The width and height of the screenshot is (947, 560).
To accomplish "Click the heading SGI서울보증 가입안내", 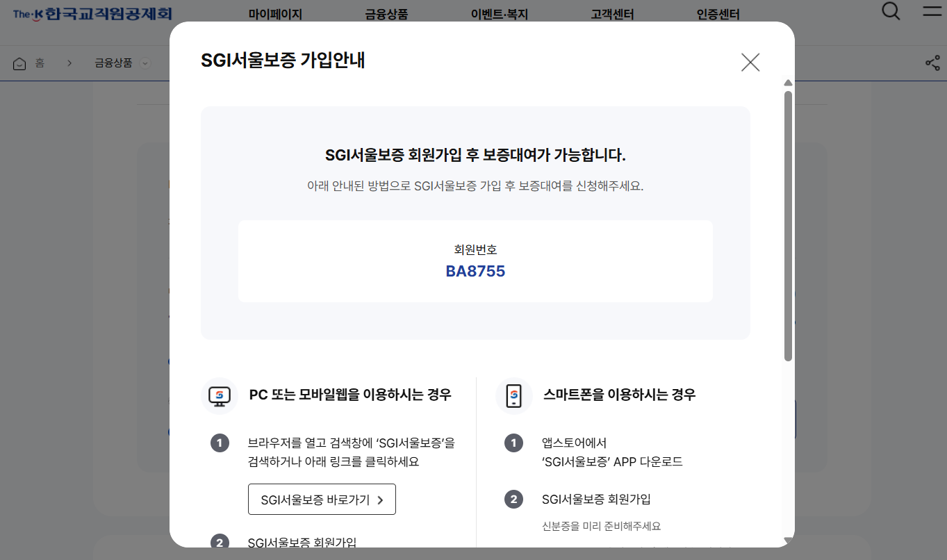I will coord(283,60).
